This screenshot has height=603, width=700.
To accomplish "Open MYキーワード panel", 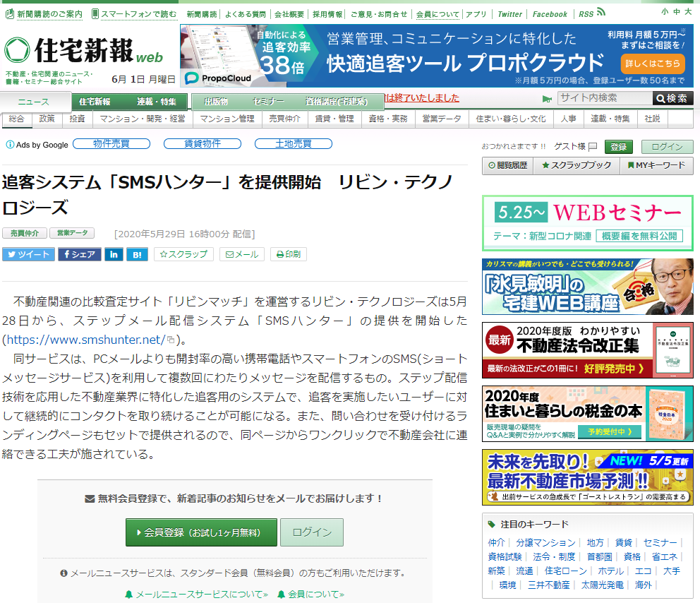I will pyautogui.click(x=657, y=165).
